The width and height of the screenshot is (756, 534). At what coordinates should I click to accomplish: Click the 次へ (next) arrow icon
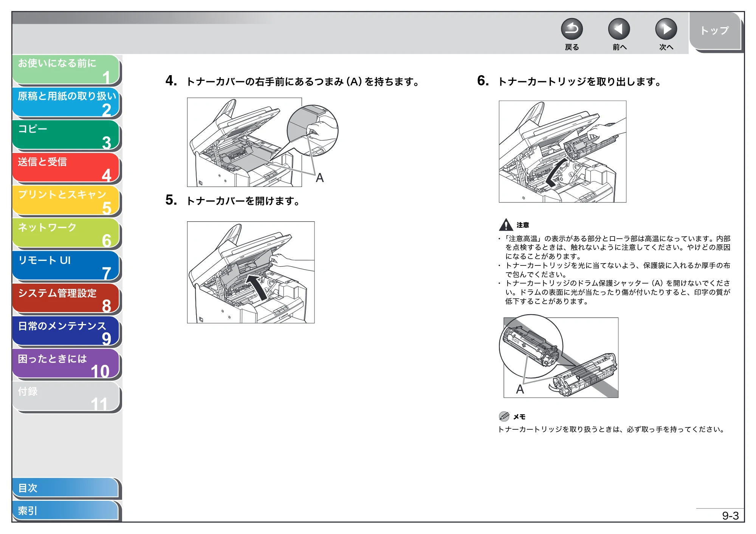pyautogui.click(x=666, y=29)
